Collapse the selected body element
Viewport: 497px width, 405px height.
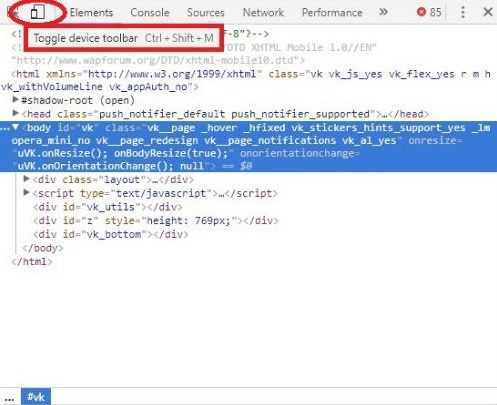[15, 127]
